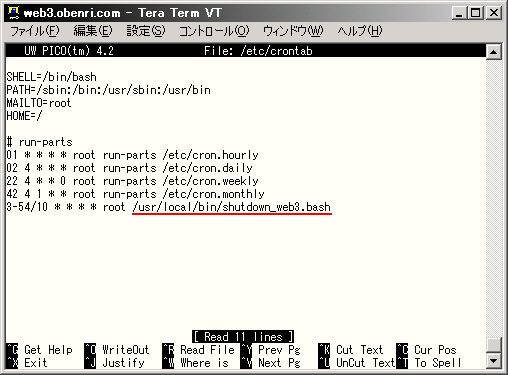Click the HOME=/ line
Screen dimensions: 508x375
click(x=24, y=116)
